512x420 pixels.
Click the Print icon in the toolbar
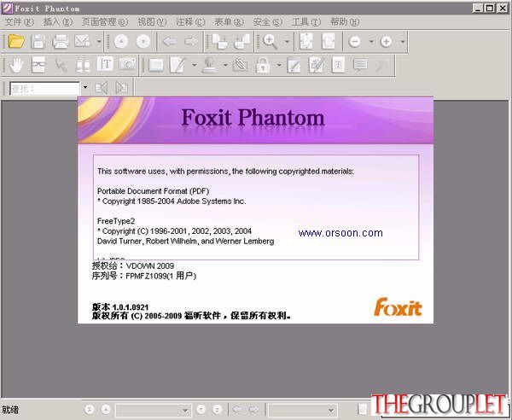(x=61, y=42)
